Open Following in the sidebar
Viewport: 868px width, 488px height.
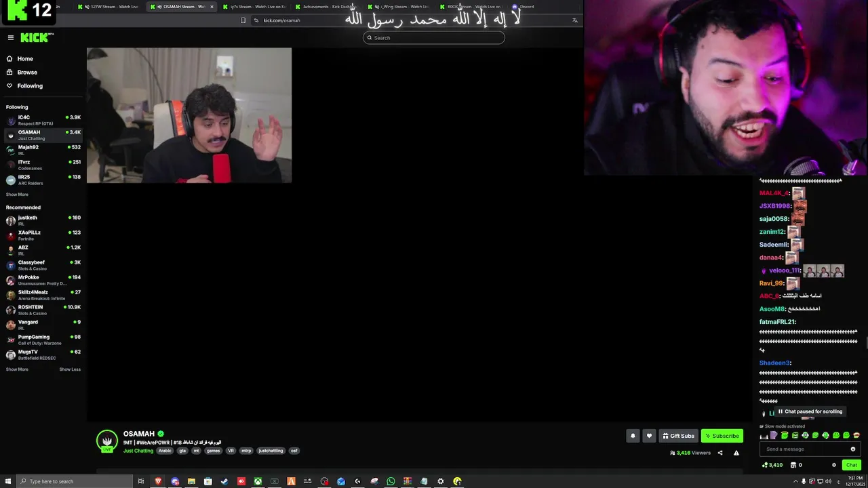(x=30, y=86)
